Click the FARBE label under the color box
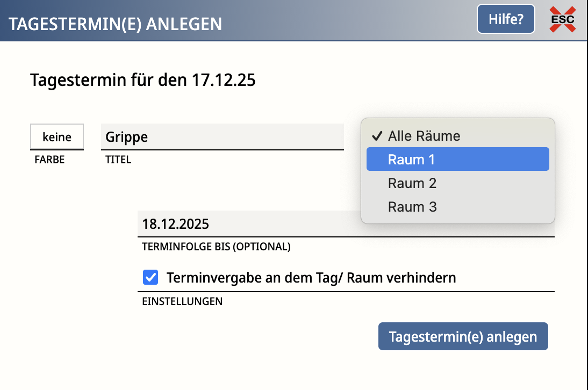588x390 pixels. (x=49, y=160)
